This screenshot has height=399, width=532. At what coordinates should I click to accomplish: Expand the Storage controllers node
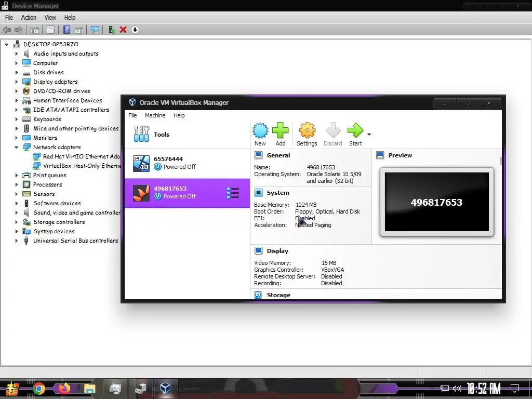pos(16,222)
